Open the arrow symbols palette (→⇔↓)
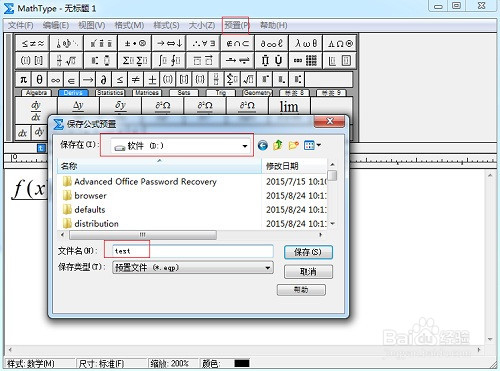 coord(169,43)
